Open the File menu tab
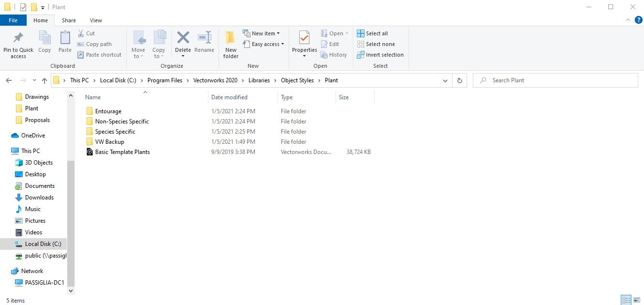 (13, 20)
